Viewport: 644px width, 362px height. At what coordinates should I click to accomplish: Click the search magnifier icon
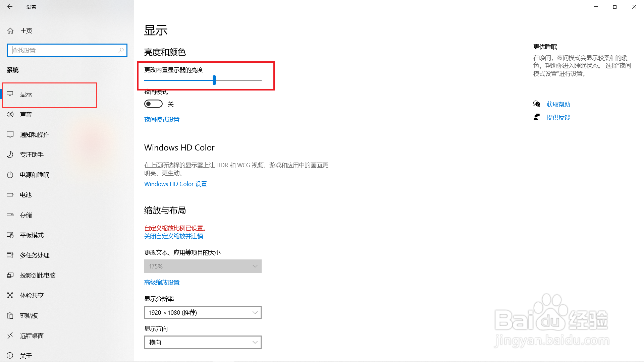click(121, 50)
